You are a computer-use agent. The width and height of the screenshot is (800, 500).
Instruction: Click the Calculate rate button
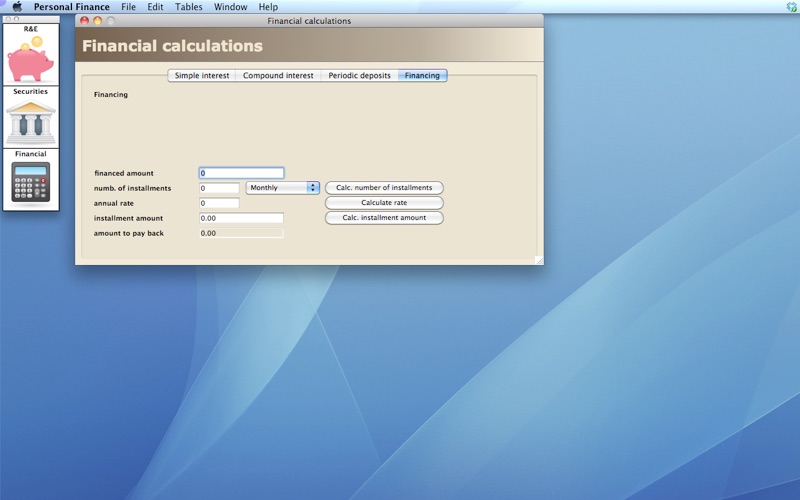pyautogui.click(x=384, y=203)
